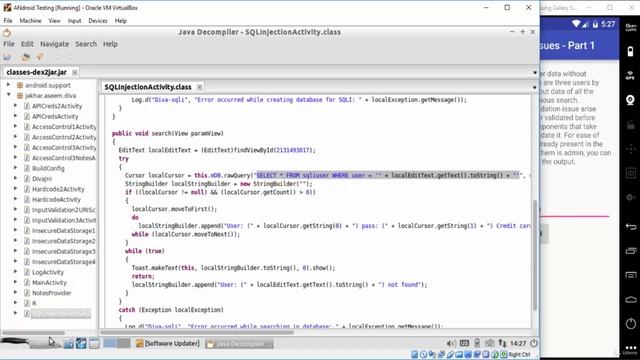This screenshot has height=360, width=640.
Task: Click the keyboard layout tray icon
Action: point(464,344)
